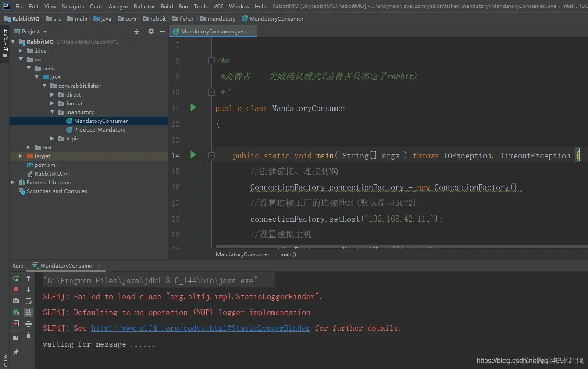Collapse the mandatory package

click(52, 112)
